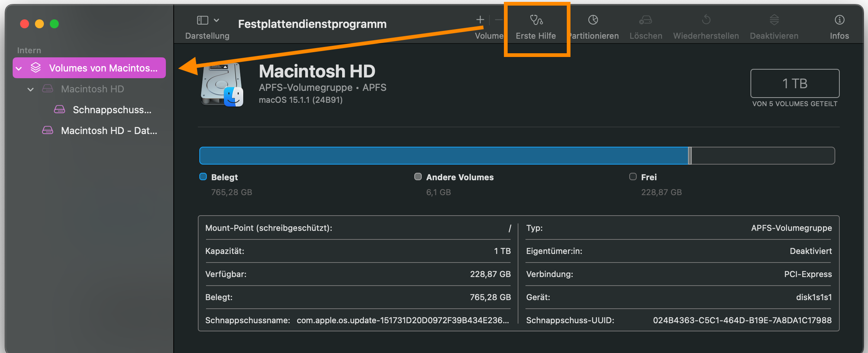Open the Partitionieren pie chart tool
This screenshot has height=353, width=868.
point(593,20)
